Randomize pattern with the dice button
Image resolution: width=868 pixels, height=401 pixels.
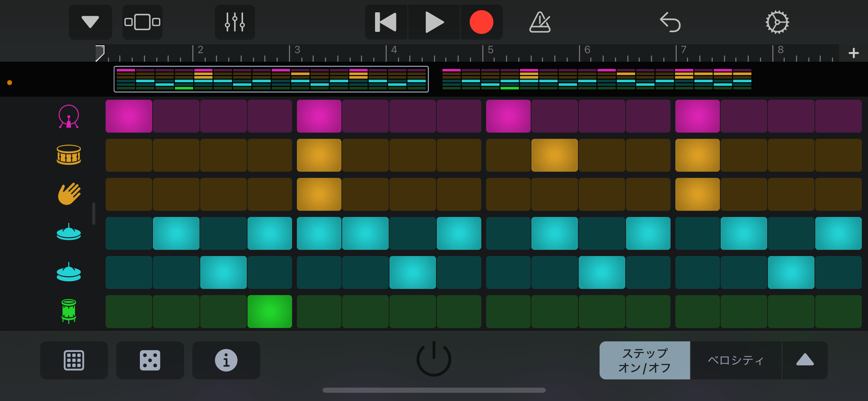[x=150, y=360]
